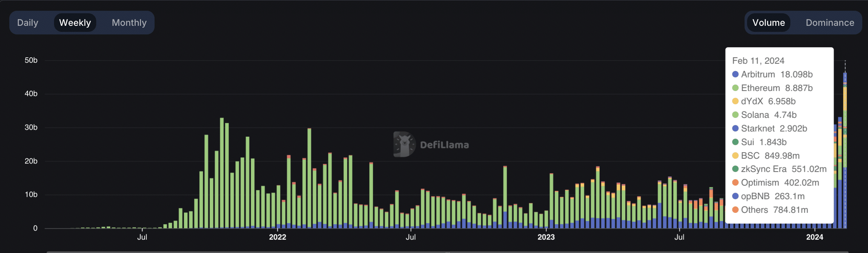Click the 2022 x-axis label

(278, 237)
